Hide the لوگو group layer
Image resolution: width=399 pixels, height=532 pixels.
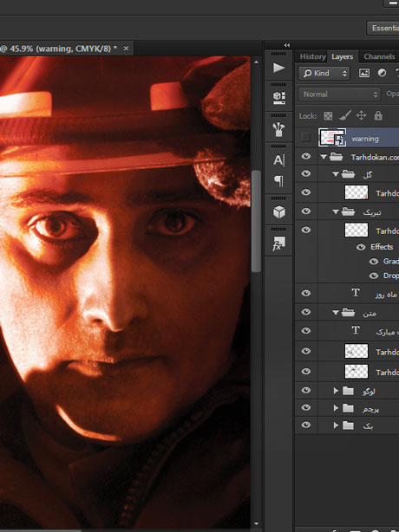click(306, 390)
